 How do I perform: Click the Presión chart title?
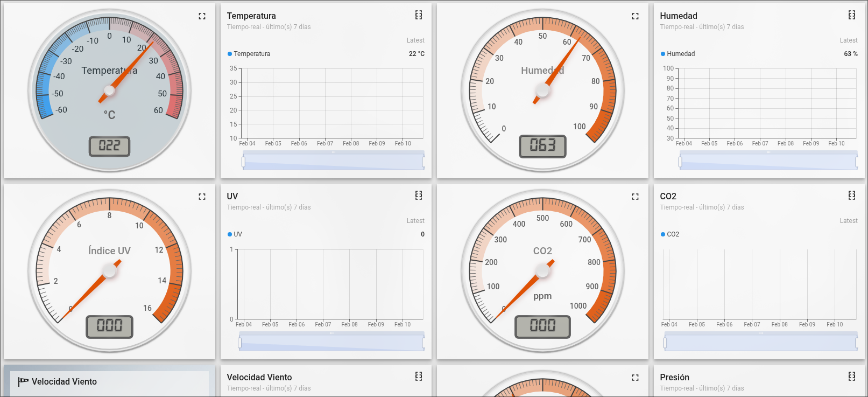coord(675,377)
